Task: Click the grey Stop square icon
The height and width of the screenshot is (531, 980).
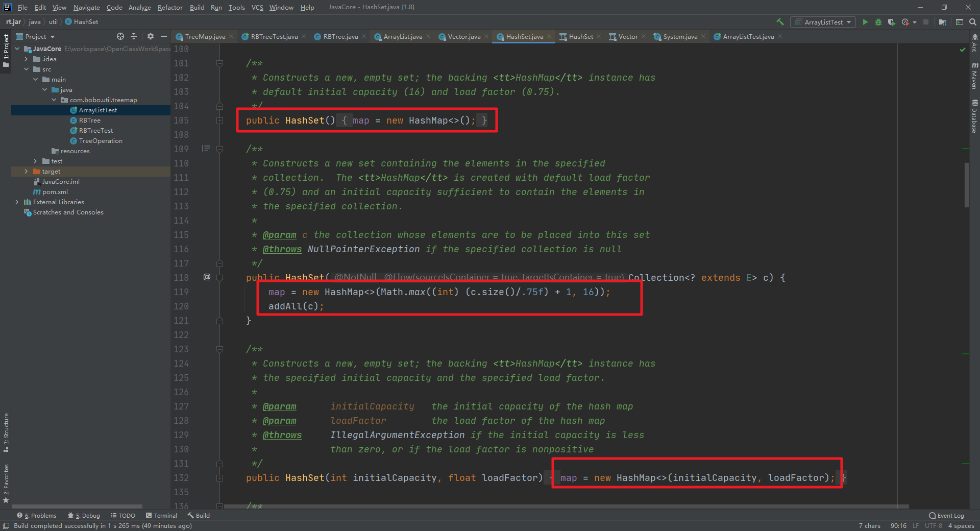Action: point(926,22)
